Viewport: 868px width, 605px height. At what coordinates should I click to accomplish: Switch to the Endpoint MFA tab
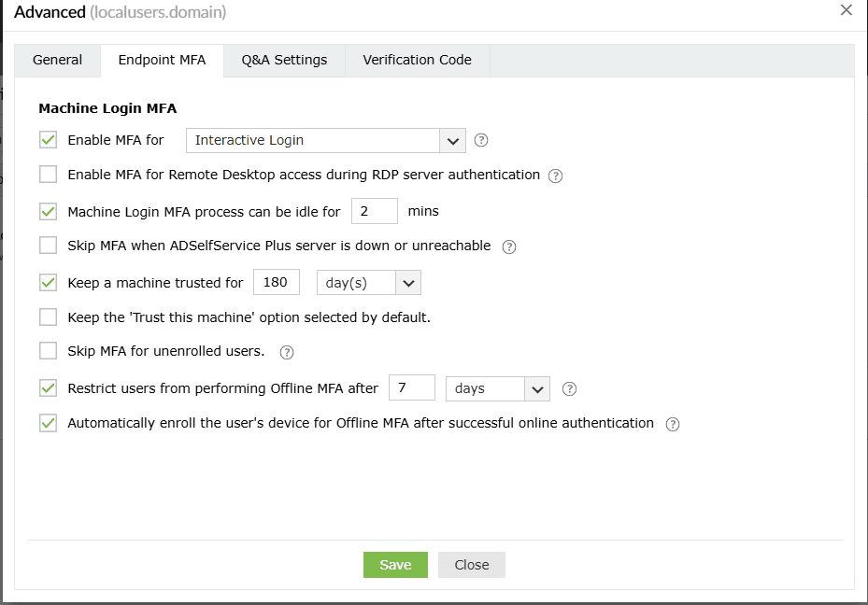point(162,59)
